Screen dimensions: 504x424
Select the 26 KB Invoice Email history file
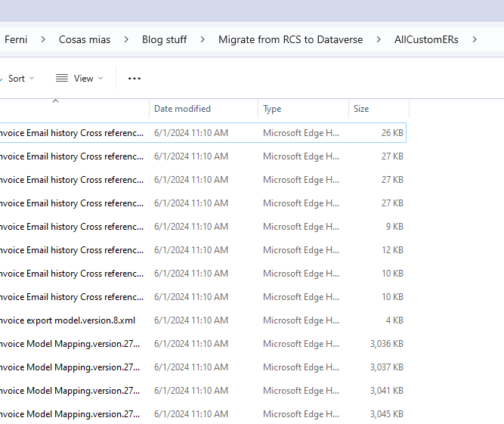click(72, 133)
